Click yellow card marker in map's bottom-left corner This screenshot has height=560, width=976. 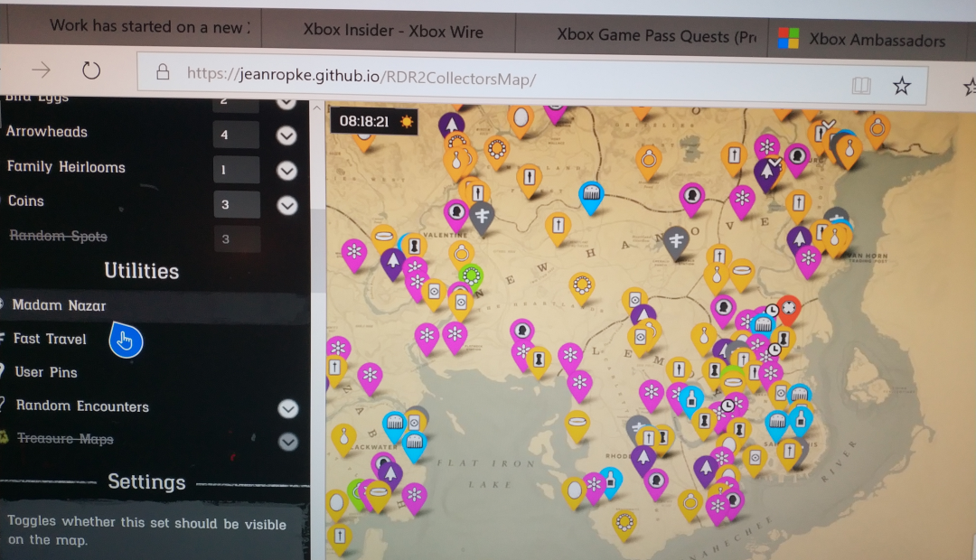[x=339, y=537]
